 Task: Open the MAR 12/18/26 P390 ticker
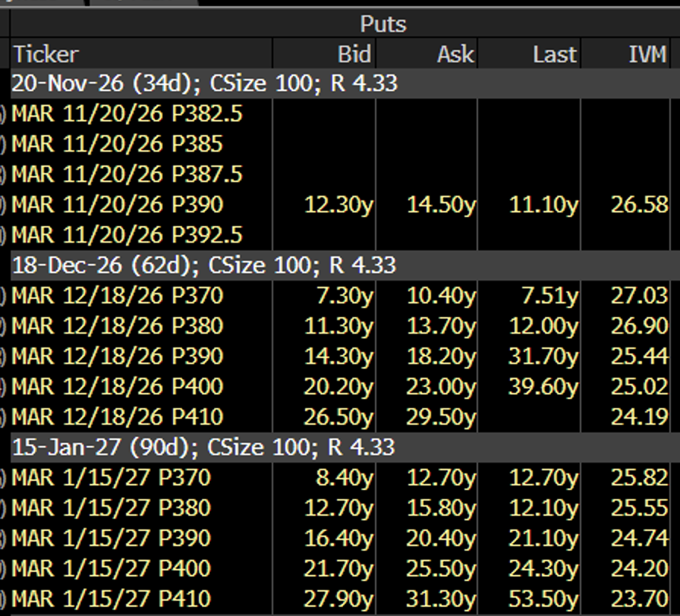pos(118,357)
